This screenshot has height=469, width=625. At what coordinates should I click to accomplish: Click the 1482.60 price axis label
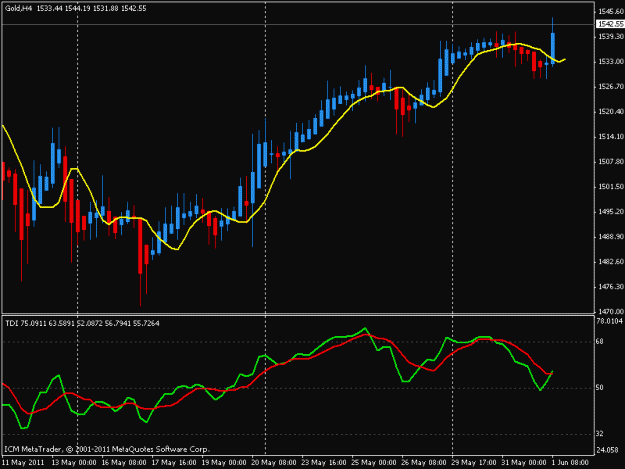(x=611, y=262)
